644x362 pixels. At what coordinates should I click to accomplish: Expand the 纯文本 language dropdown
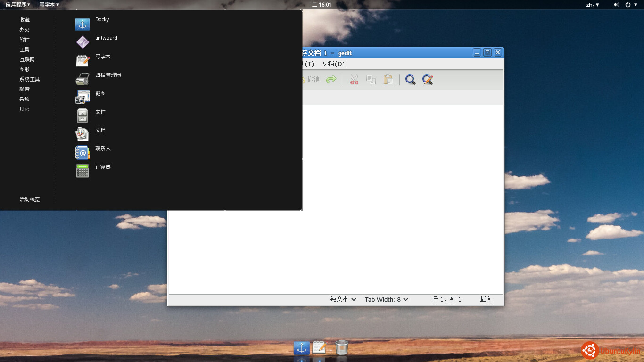(343, 299)
